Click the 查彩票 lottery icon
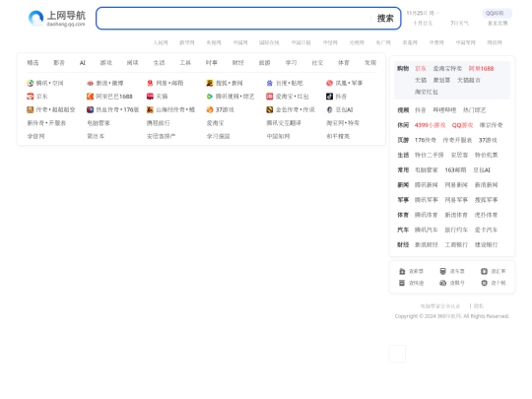The image size is (532, 399). [402, 271]
